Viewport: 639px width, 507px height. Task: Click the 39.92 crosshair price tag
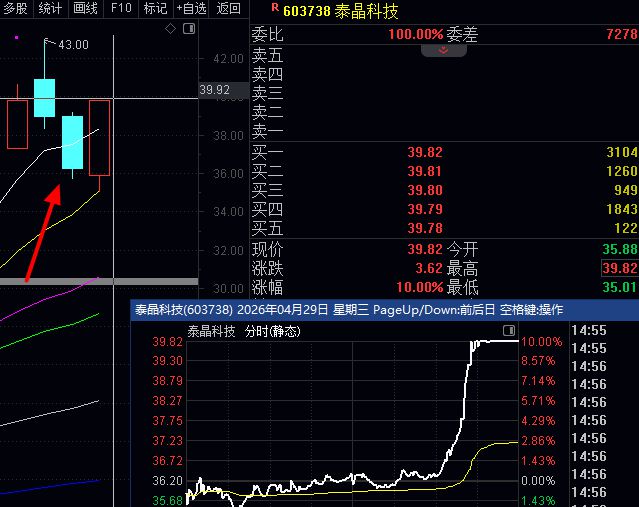(223, 90)
